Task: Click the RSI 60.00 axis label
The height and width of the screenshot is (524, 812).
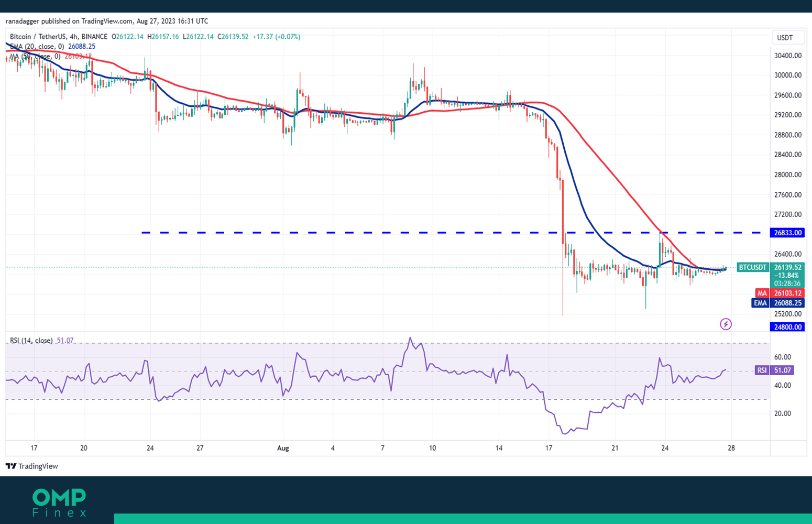Action: (x=783, y=357)
